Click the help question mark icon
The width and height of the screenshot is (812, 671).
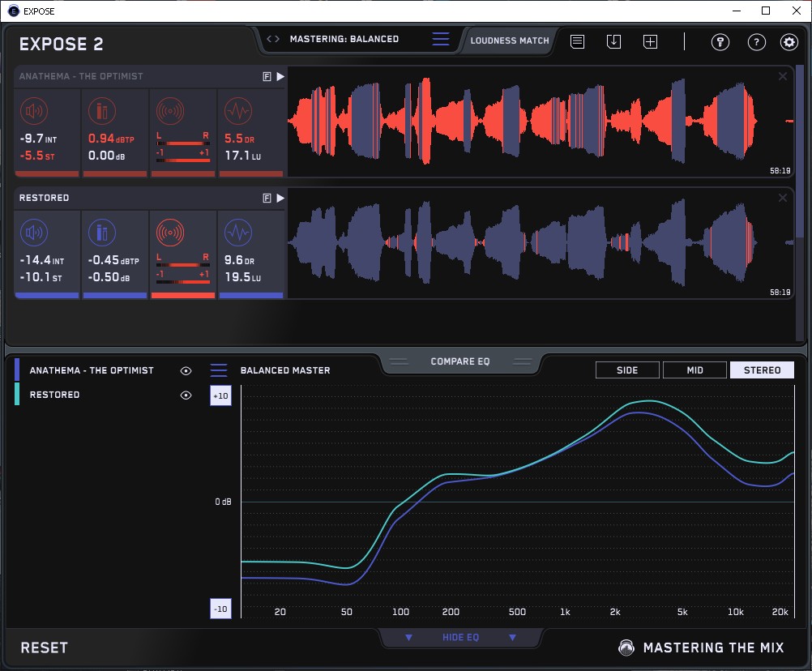click(756, 42)
